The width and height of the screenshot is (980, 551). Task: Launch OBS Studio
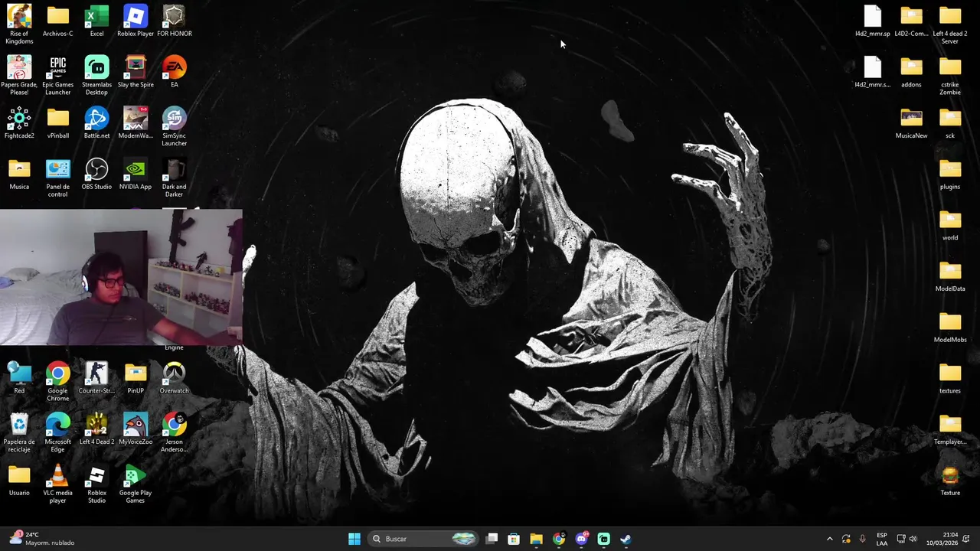pyautogui.click(x=96, y=174)
